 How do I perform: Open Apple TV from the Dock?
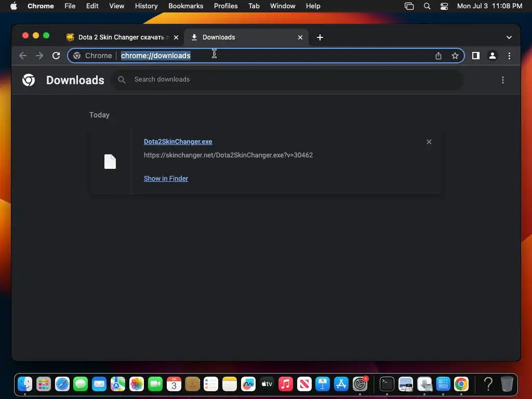click(267, 384)
